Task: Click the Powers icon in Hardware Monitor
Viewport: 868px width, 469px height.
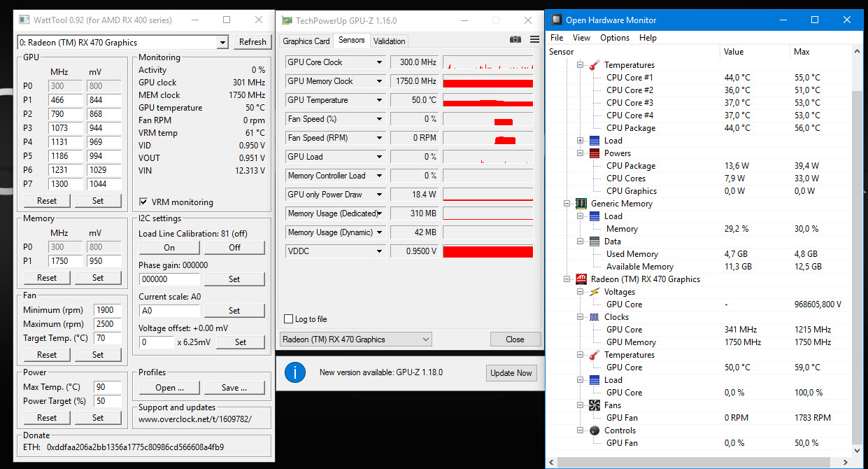Action: (594, 153)
